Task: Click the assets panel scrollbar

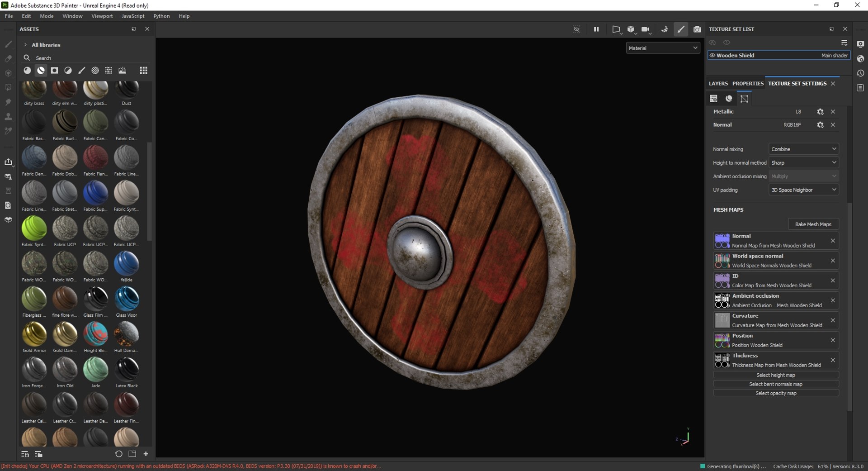Action: pyautogui.click(x=150, y=191)
